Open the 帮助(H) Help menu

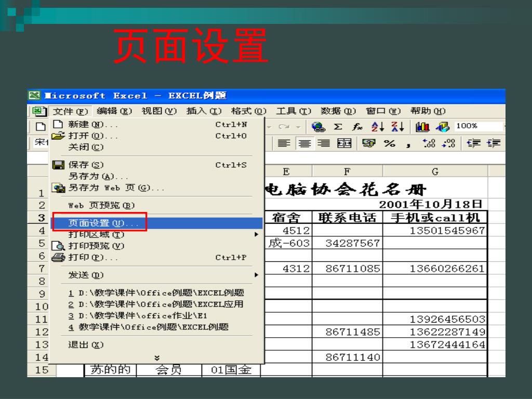(x=428, y=111)
